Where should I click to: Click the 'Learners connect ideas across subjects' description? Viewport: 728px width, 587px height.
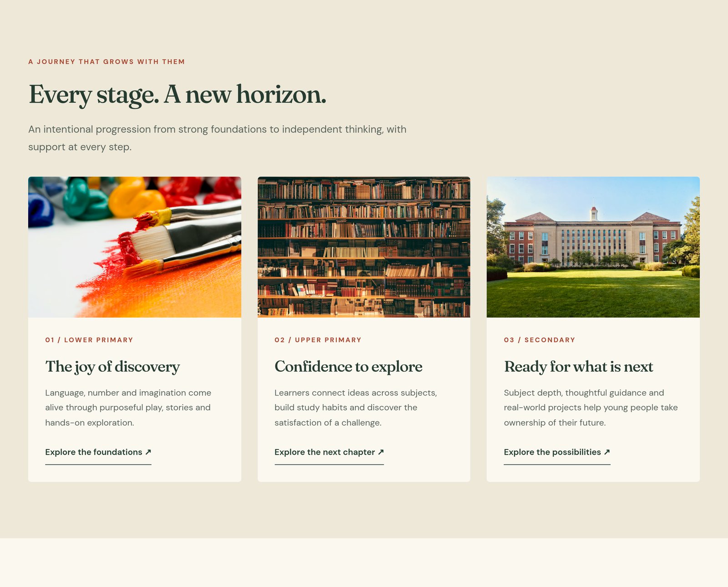(x=356, y=408)
